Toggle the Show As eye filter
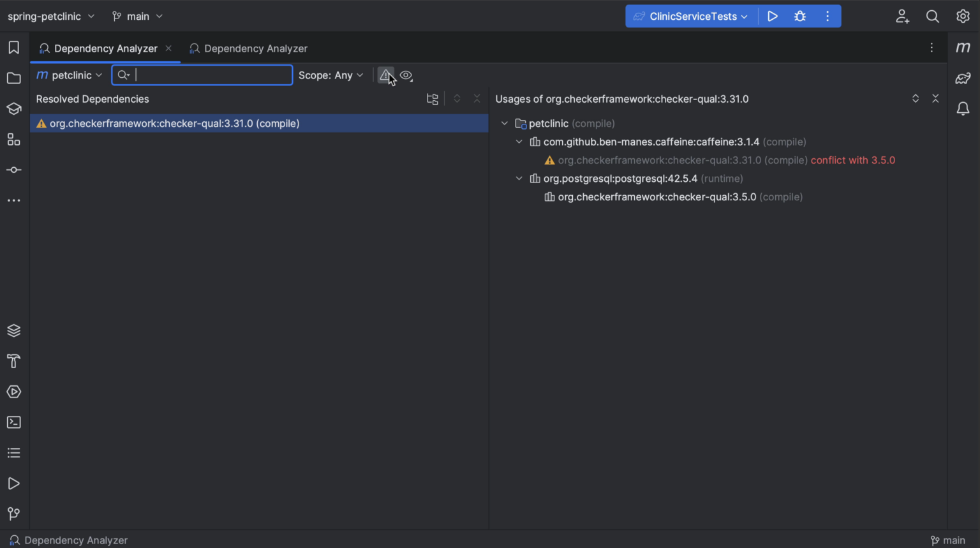The image size is (980, 548). (x=406, y=75)
